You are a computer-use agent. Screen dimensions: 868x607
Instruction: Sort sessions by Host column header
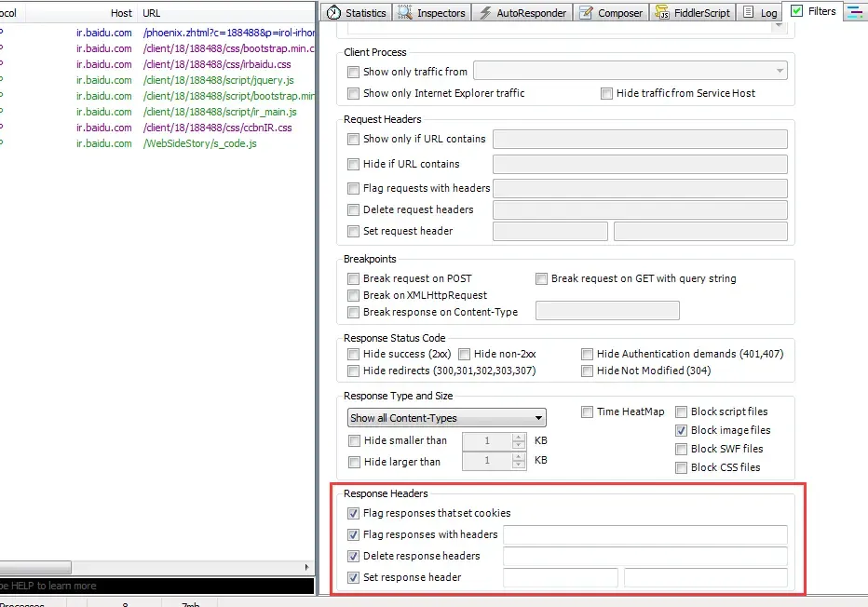[x=120, y=13]
